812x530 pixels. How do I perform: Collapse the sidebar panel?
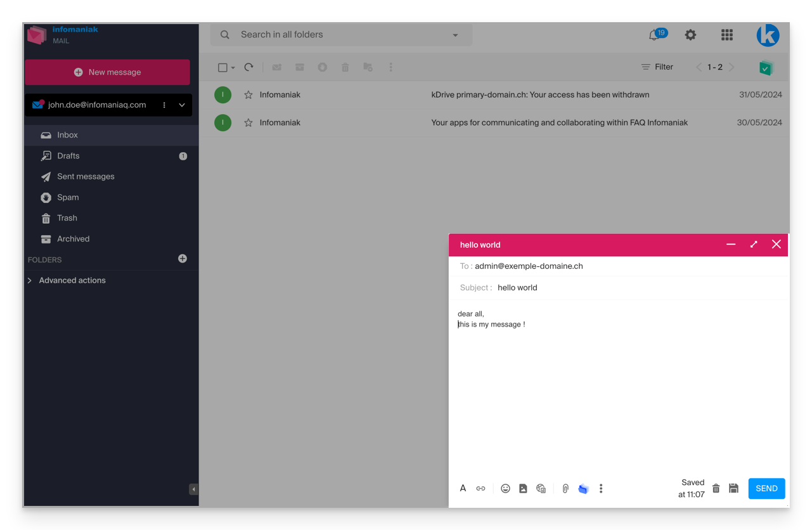(193, 489)
